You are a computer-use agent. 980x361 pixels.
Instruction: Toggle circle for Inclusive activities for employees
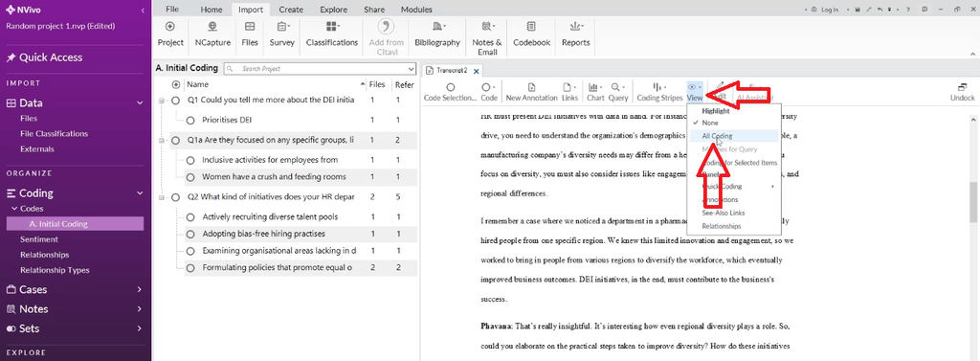pos(190,160)
